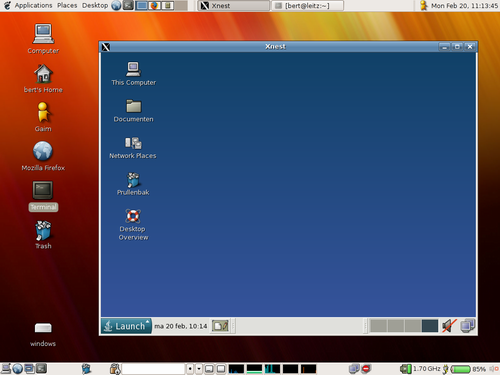Unmute the crossed-out speaker icon in Xnest
The height and width of the screenshot is (375, 500).
point(449,326)
